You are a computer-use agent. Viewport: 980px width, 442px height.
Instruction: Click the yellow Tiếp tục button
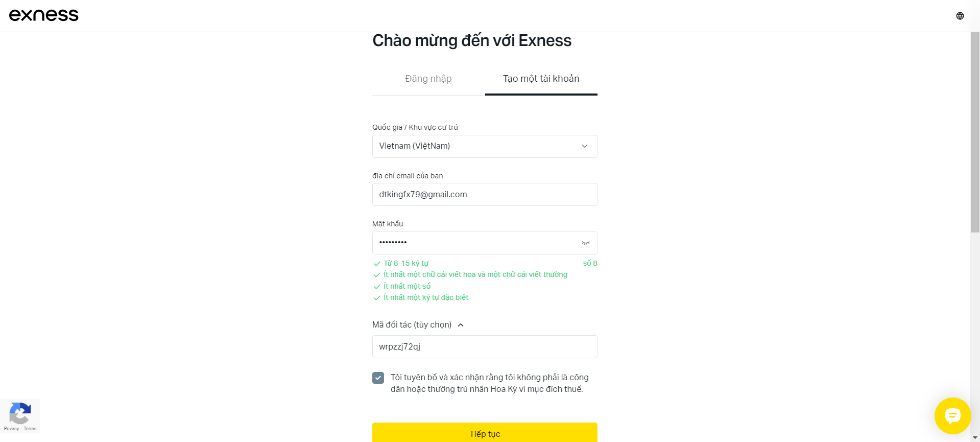tap(485, 433)
